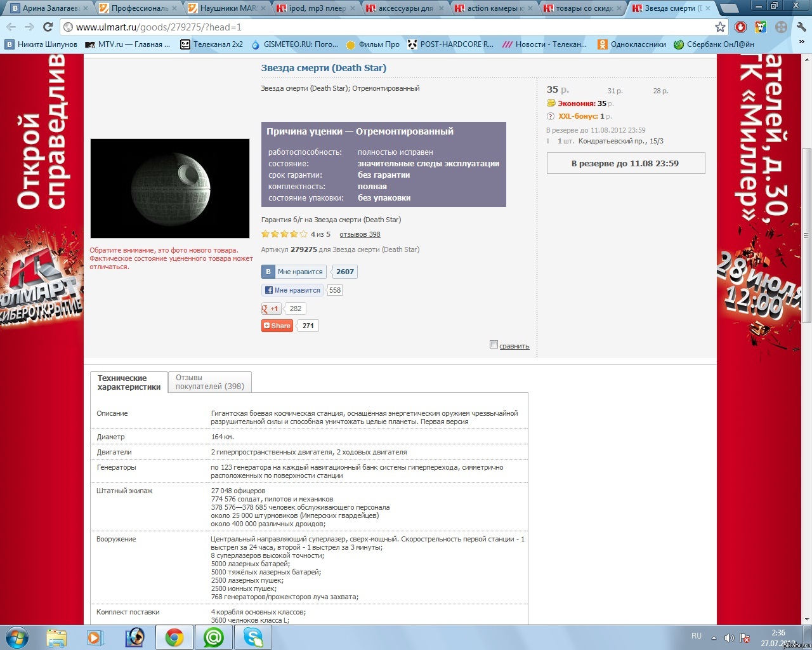Click the 'Экономия' coins icon
The height and width of the screenshot is (650, 812).
pyautogui.click(x=551, y=103)
